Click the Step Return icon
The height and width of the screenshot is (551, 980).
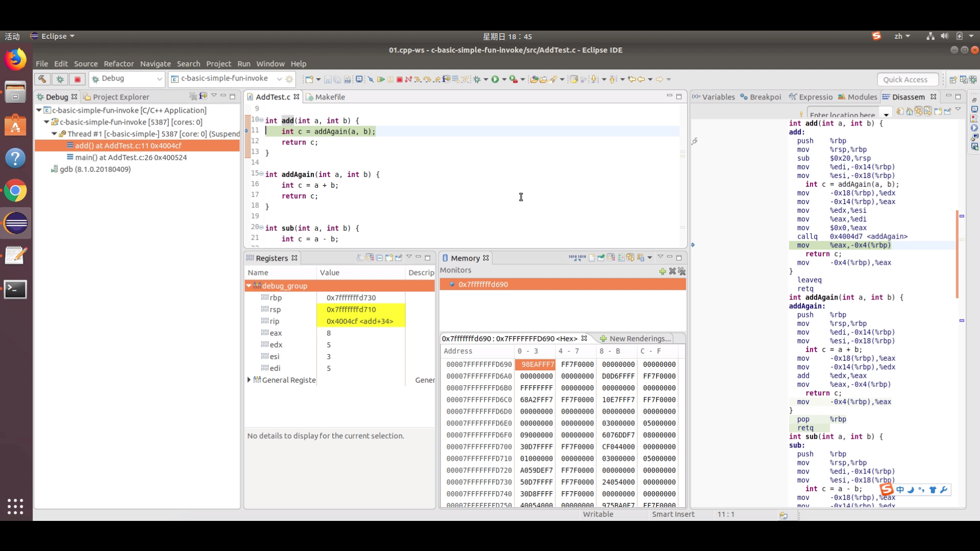(437, 79)
